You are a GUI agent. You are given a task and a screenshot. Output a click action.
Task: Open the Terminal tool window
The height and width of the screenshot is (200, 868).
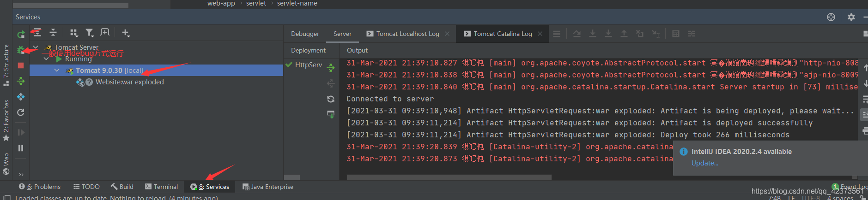click(161, 187)
